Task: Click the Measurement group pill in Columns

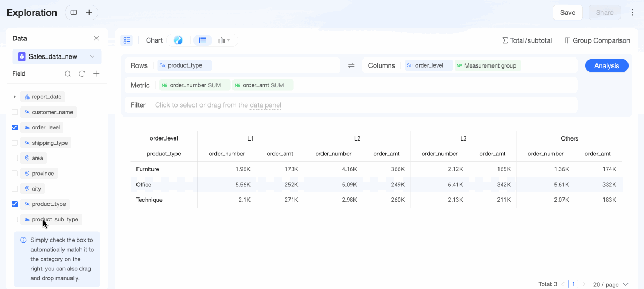Action: pos(488,65)
